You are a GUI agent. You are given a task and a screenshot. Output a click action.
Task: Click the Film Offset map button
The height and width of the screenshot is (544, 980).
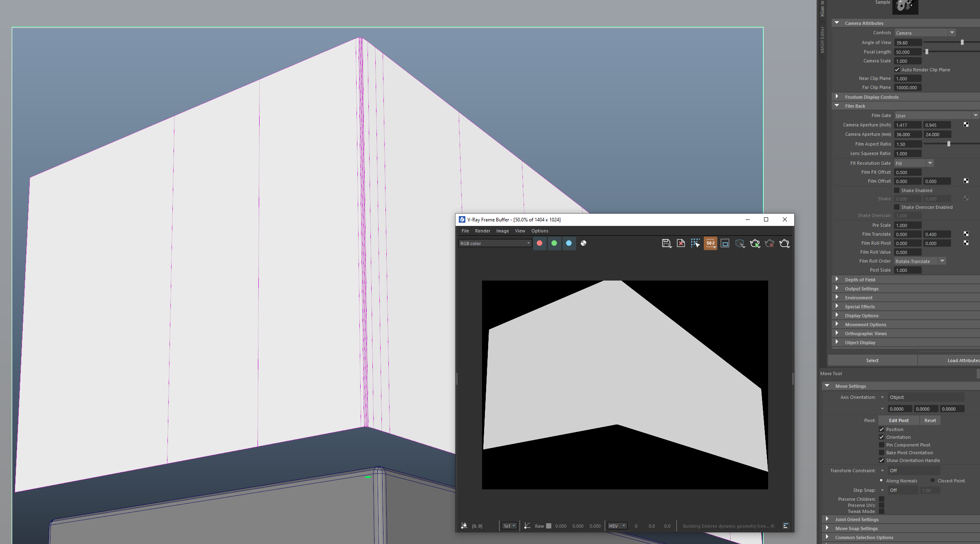tap(966, 181)
